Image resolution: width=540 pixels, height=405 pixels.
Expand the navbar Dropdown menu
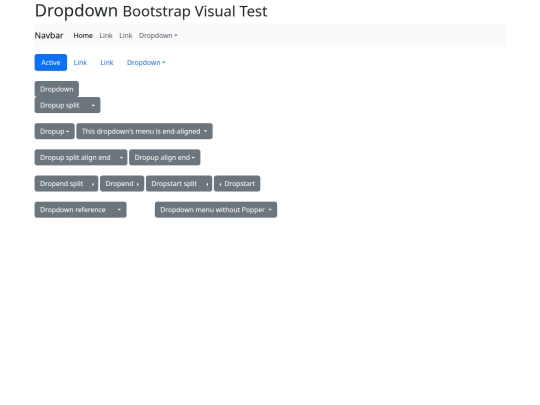click(158, 35)
